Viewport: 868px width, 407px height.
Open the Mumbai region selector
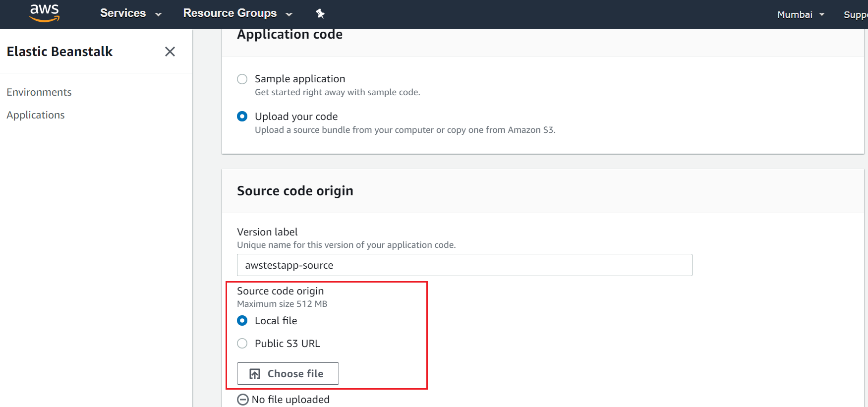pos(800,14)
